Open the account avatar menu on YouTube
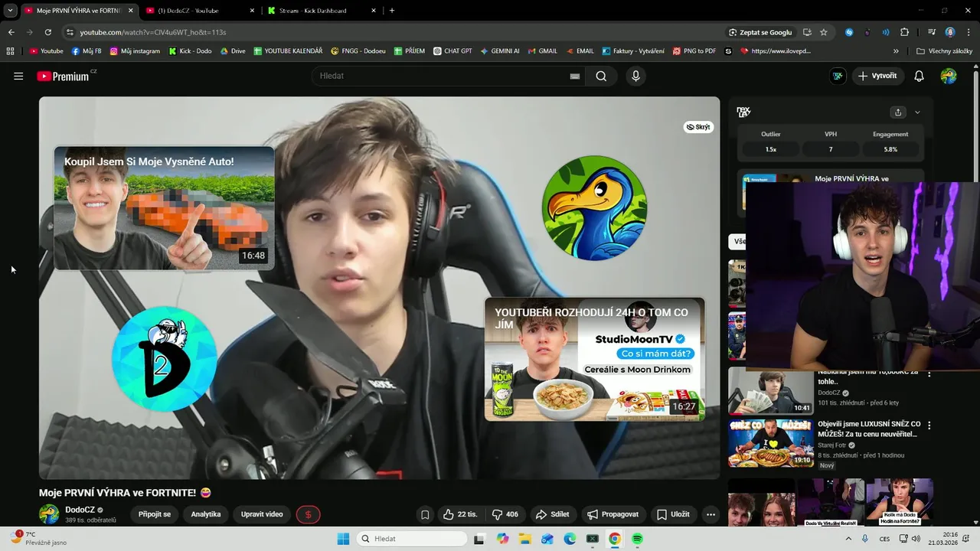Image resolution: width=980 pixels, height=551 pixels. 949,76
